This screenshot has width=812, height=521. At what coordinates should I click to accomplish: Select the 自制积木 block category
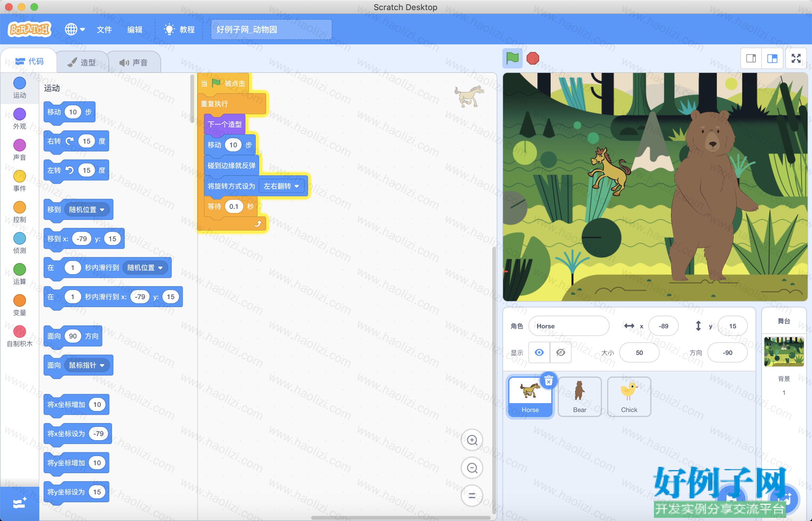tap(19, 336)
